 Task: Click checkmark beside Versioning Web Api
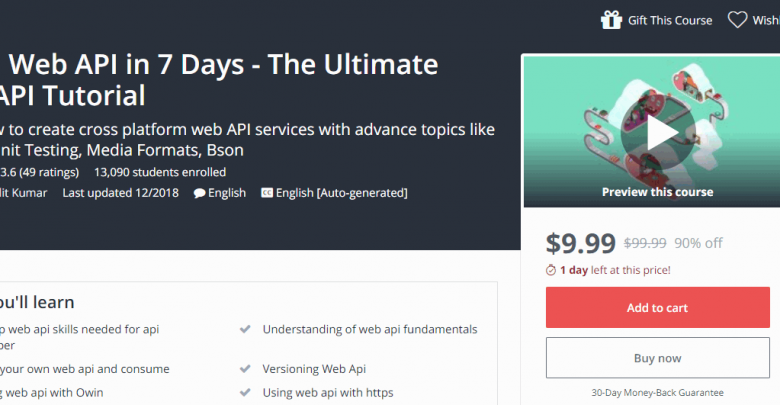point(245,369)
